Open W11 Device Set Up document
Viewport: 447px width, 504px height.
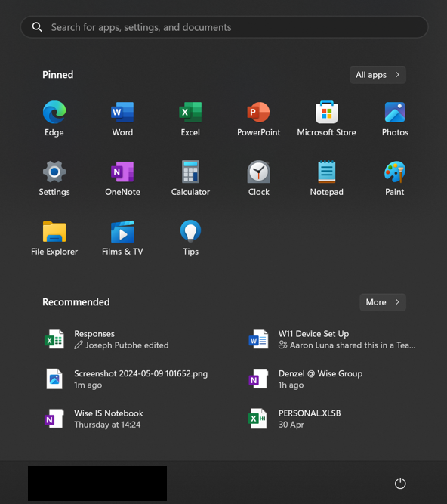333,339
